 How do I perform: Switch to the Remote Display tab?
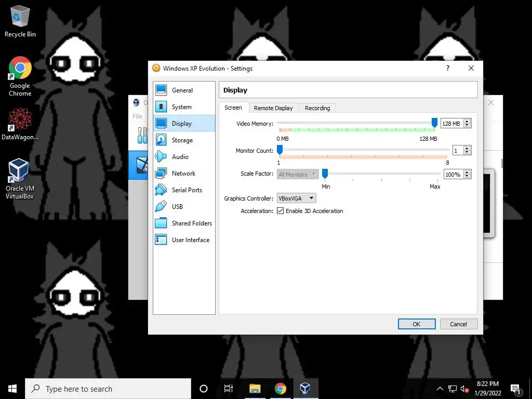coord(273,108)
